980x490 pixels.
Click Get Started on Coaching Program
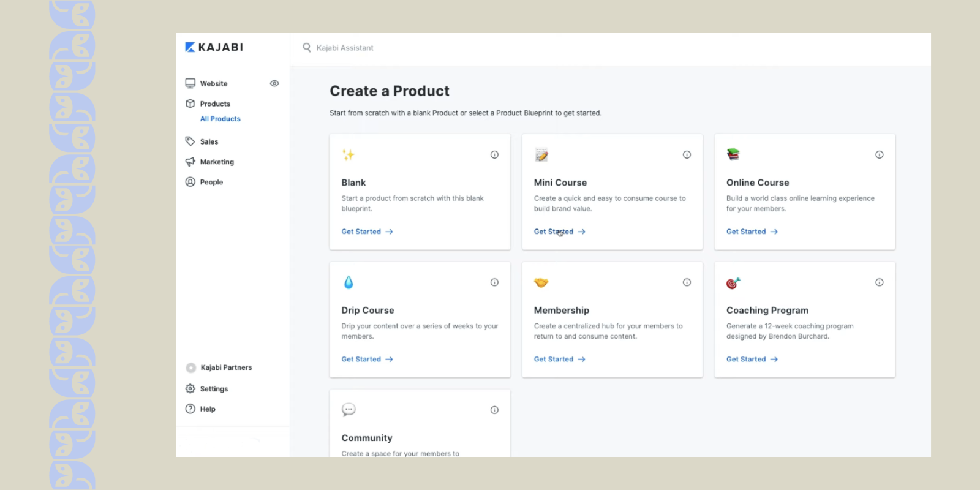point(752,359)
